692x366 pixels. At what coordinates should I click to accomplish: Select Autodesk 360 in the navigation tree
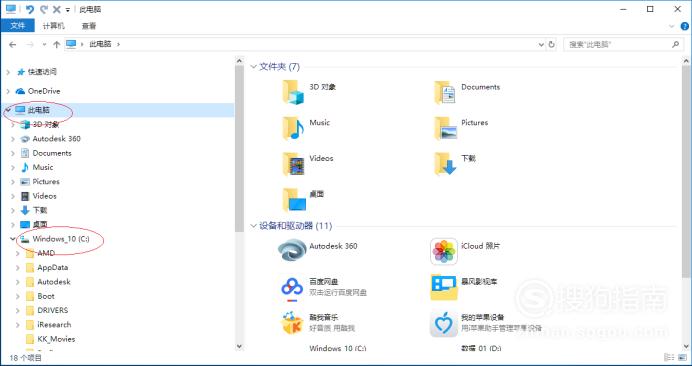coord(56,139)
